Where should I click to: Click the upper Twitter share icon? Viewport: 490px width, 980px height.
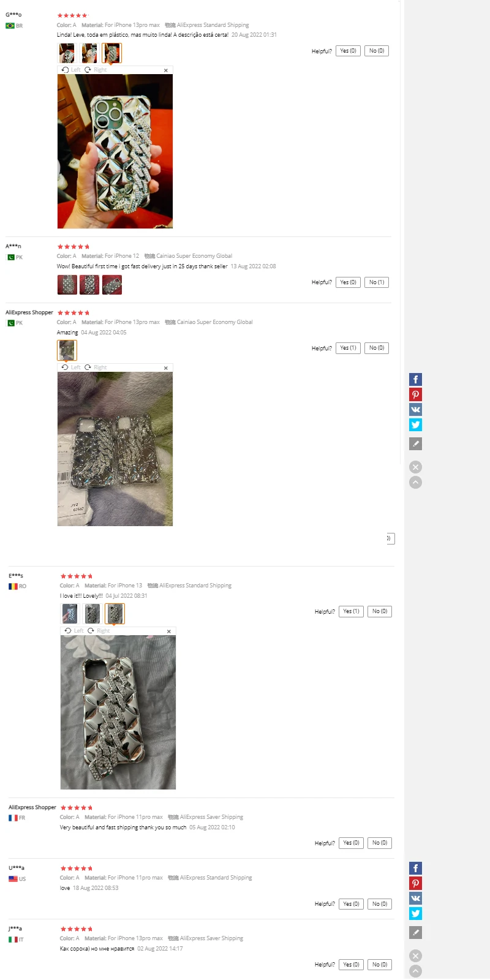pos(415,424)
